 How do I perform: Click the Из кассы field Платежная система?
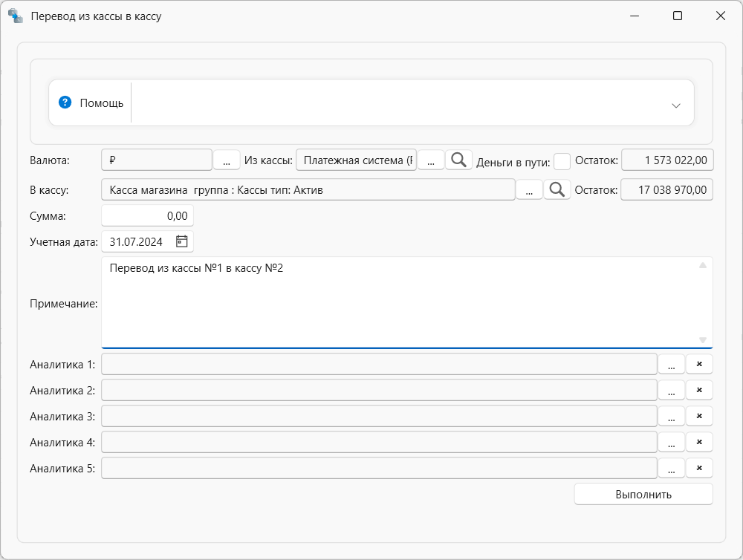click(x=356, y=160)
